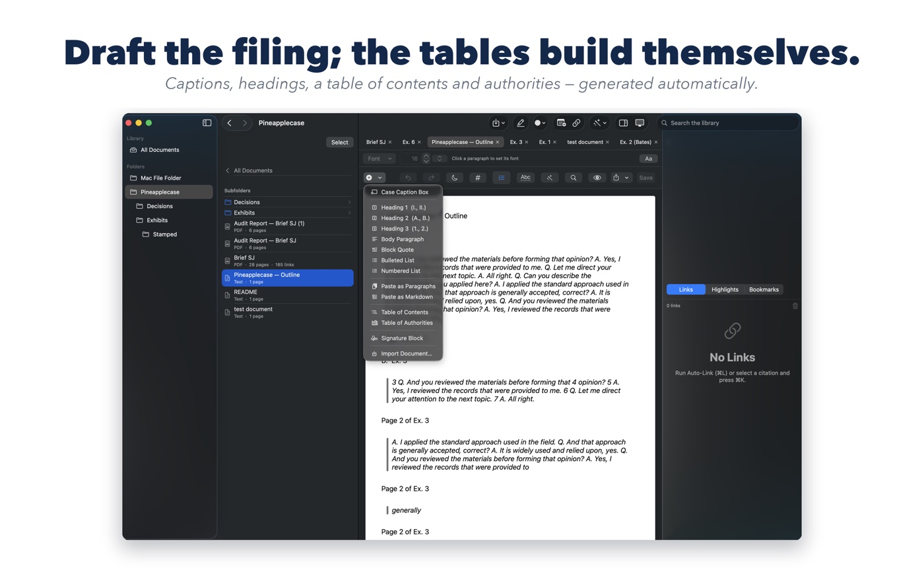Toggle the sidebar visibility icon
Image resolution: width=924 pixels, height=578 pixels.
pos(207,123)
